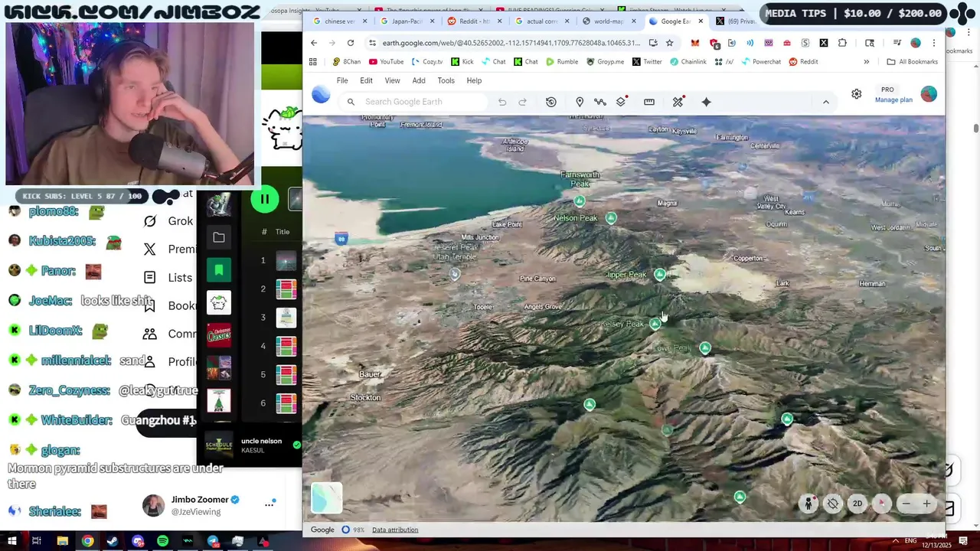Bookmark this page with the star icon

[x=670, y=43]
